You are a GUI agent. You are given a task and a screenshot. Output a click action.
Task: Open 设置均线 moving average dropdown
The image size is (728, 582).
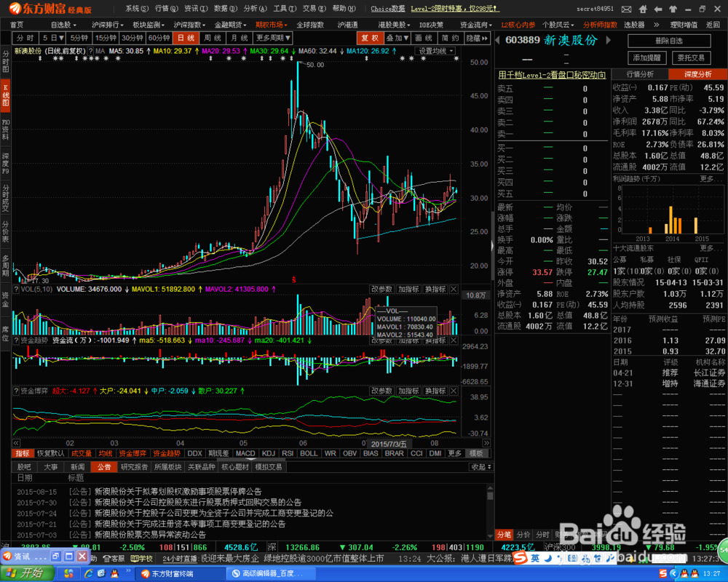(435, 51)
